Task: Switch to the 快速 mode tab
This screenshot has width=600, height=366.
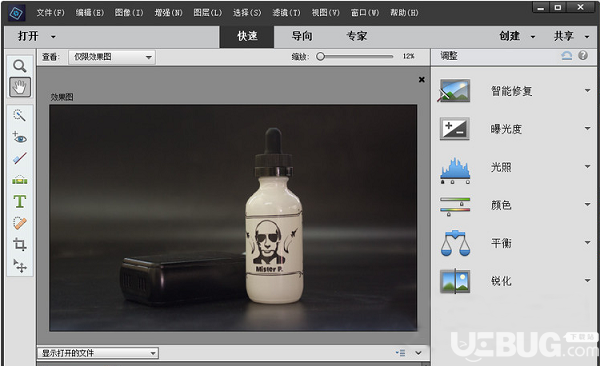Action: (247, 36)
